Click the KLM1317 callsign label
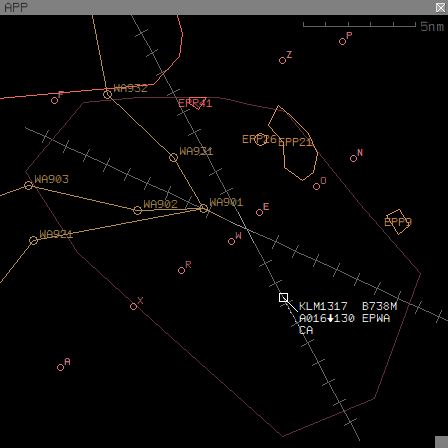This screenshot has width=448, height=448. pyautogui.click(x=323, y=306)
